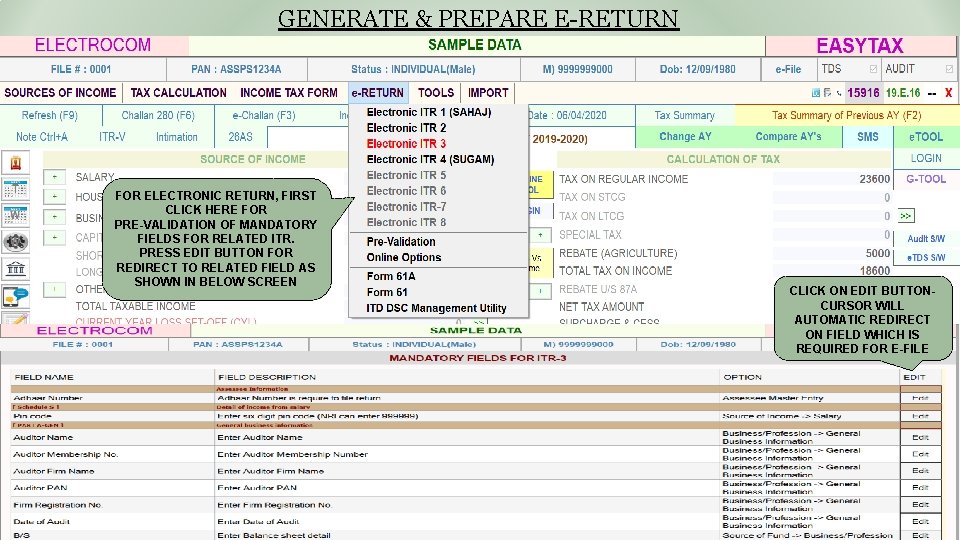Image resolution: width=960 pixels, height=540 pixels.
Task: Click Challan 280 (F6) button
Action: tap(158, 115)
